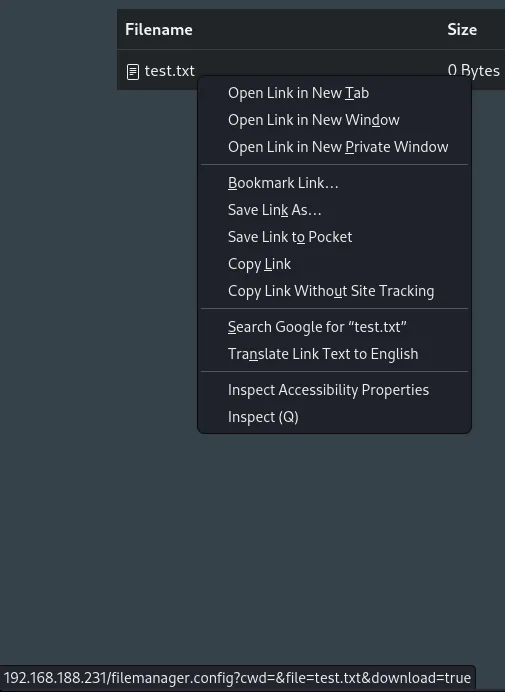The height and width of the screenshot is (692, 505).
Task: Click the 0 Bytes size cell
Action: [473, 70]
